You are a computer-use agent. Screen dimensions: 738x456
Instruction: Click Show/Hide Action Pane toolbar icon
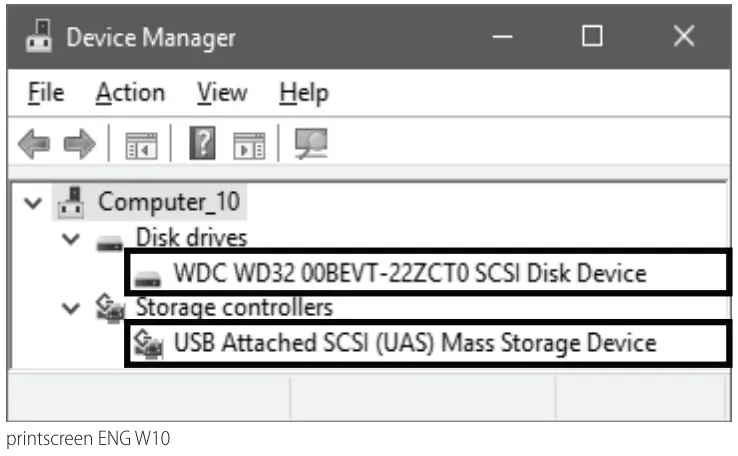coord(247,146)
